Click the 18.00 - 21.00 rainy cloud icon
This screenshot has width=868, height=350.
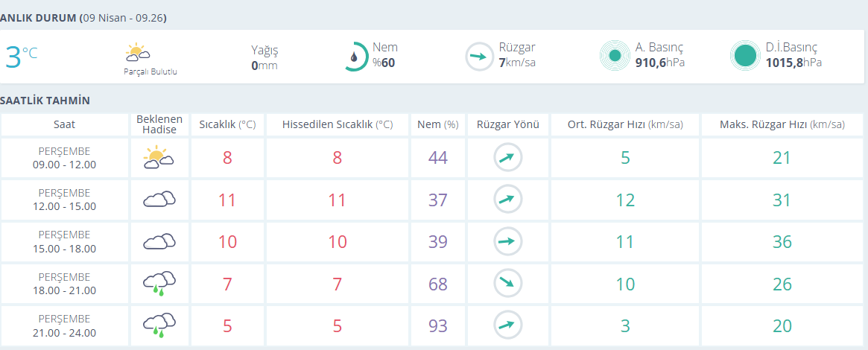159,283
